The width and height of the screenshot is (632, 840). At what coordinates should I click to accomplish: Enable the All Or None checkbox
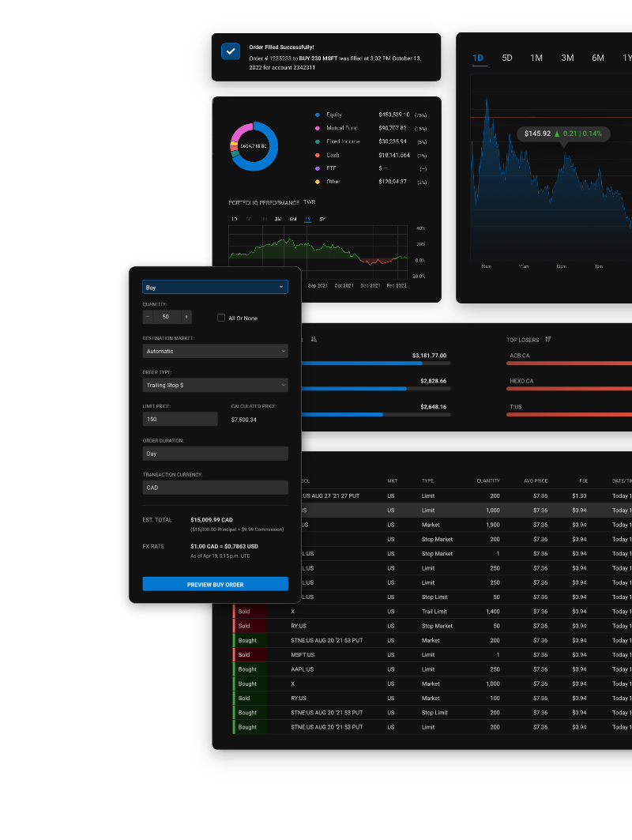(221, 318)
